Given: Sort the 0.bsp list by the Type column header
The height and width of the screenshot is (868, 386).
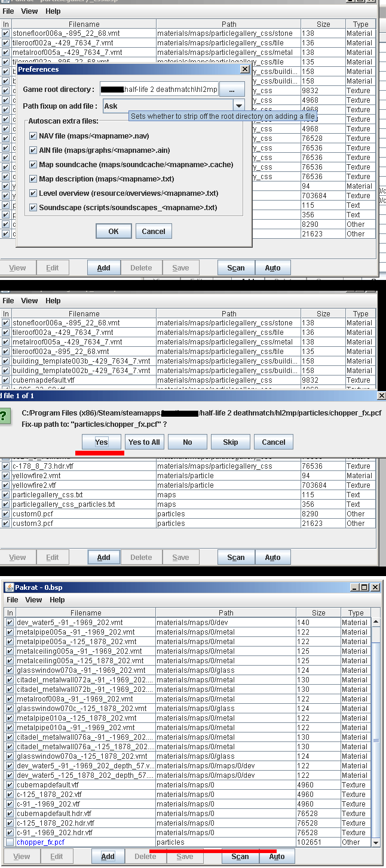Looking at the screenshot, I should [x=356, y=612].
